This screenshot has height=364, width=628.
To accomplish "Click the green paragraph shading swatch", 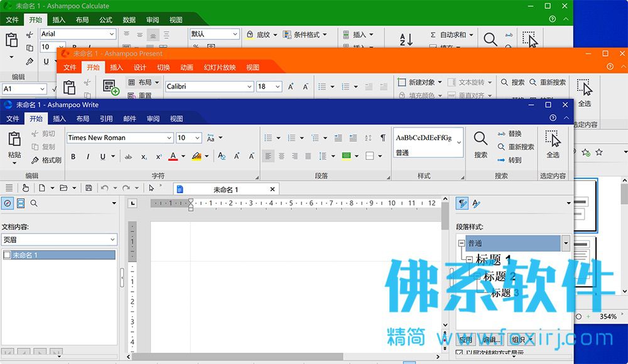I will click(x=347, y=156).
